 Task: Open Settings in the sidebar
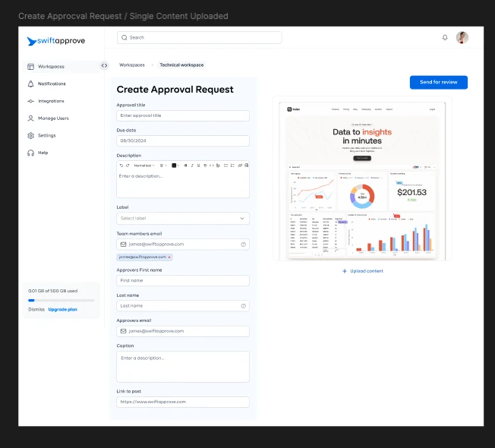42,135
